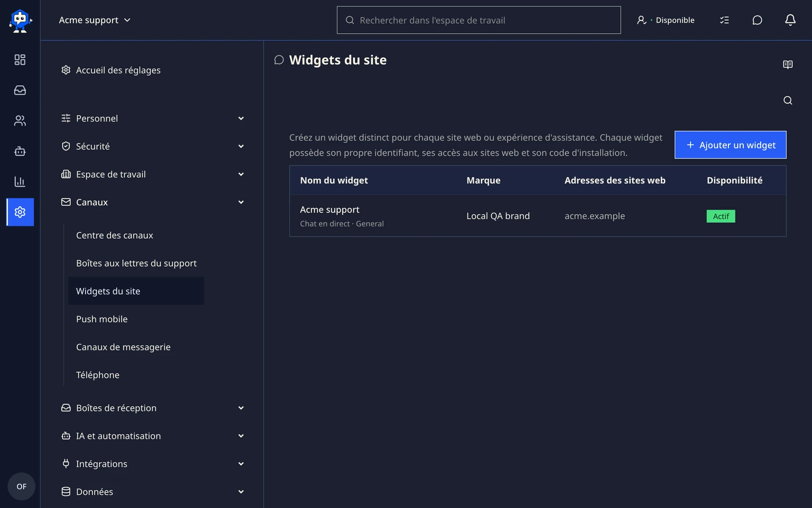The width and height of the screenshot is (812, 508).
Task: Open the documentation book icon
Action: [788, 65]
